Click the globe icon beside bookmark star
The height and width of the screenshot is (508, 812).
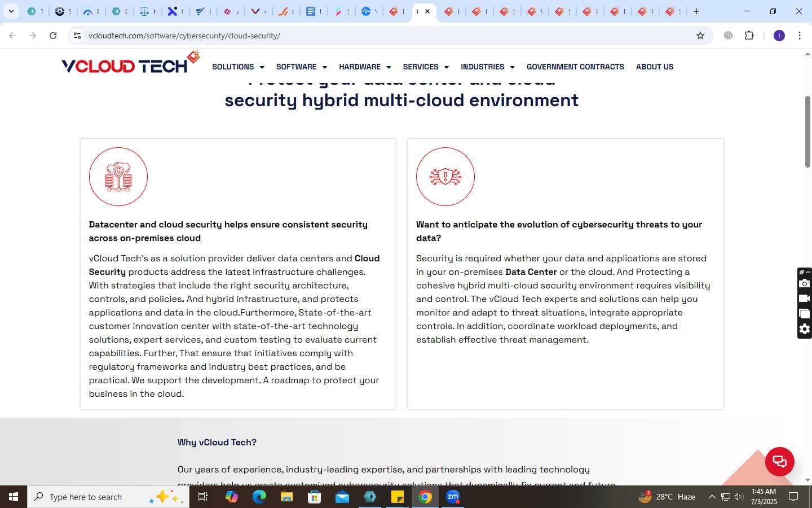click(729, 36)
